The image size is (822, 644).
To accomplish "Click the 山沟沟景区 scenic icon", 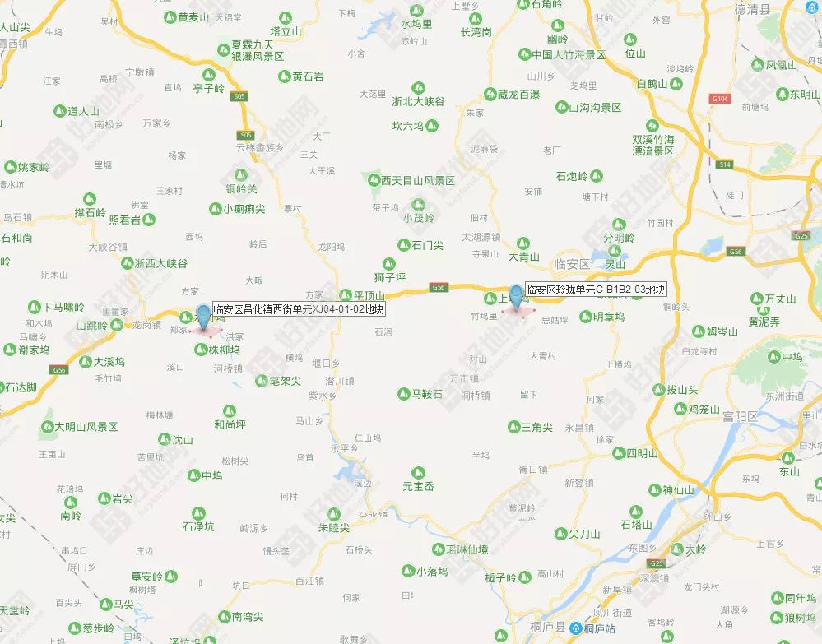I will [x=561, y=108].
